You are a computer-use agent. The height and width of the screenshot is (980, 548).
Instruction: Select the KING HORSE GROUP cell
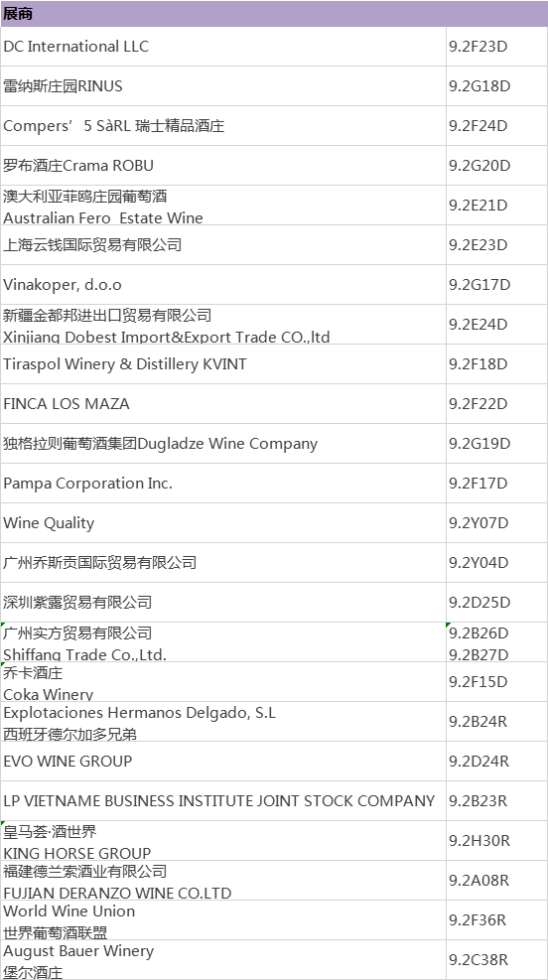point(223,841)
